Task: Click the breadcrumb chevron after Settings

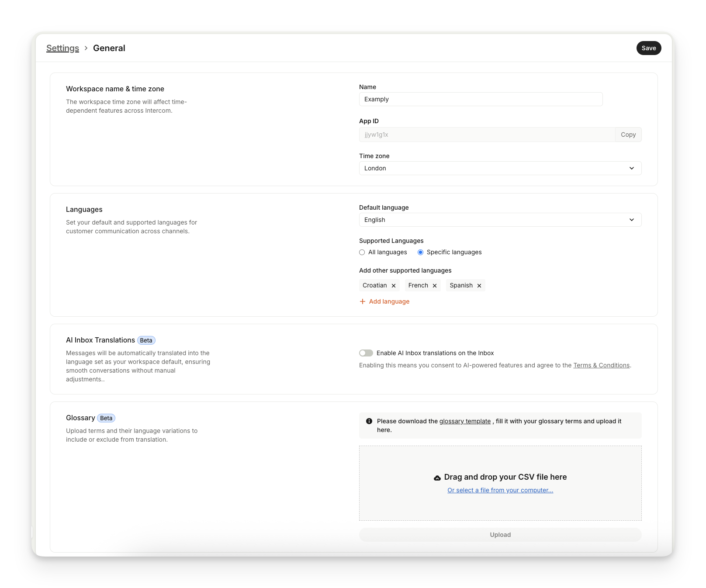Action: (86, 48)
